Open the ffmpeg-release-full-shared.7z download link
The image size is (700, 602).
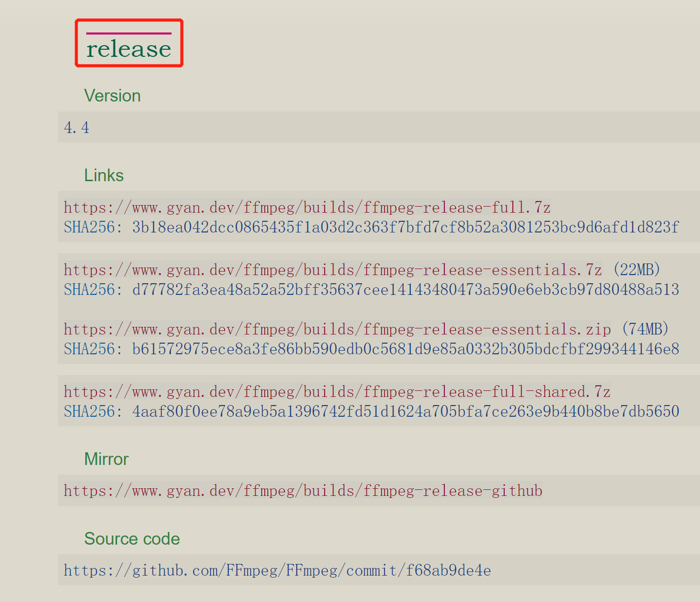tap(337, 392)
